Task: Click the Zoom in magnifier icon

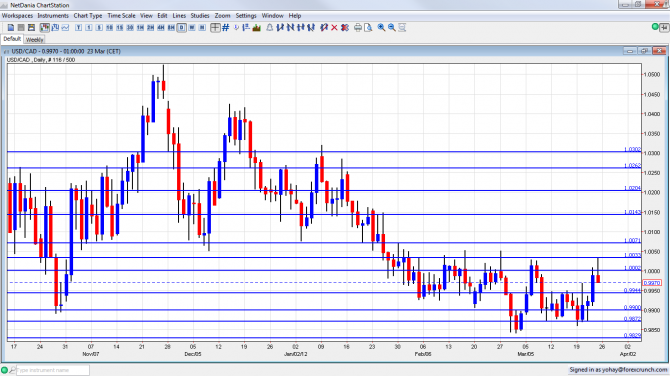Action: pyautogui.click(x=381, y=28)
